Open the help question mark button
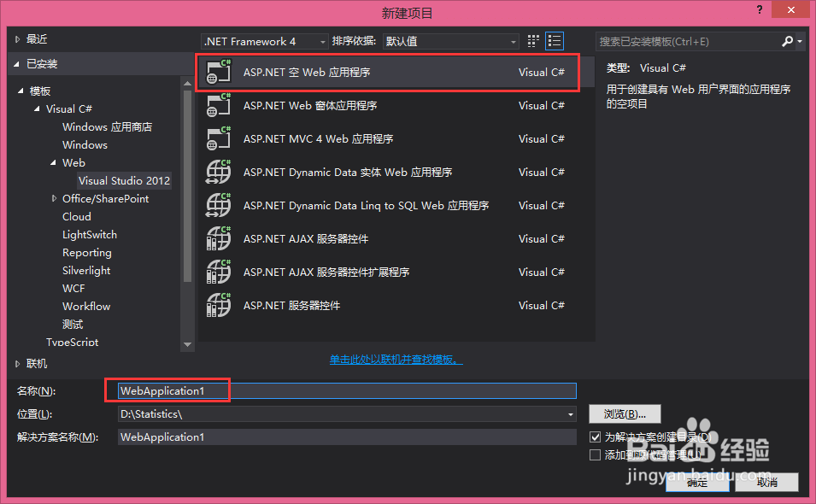 tap(760, 9)
